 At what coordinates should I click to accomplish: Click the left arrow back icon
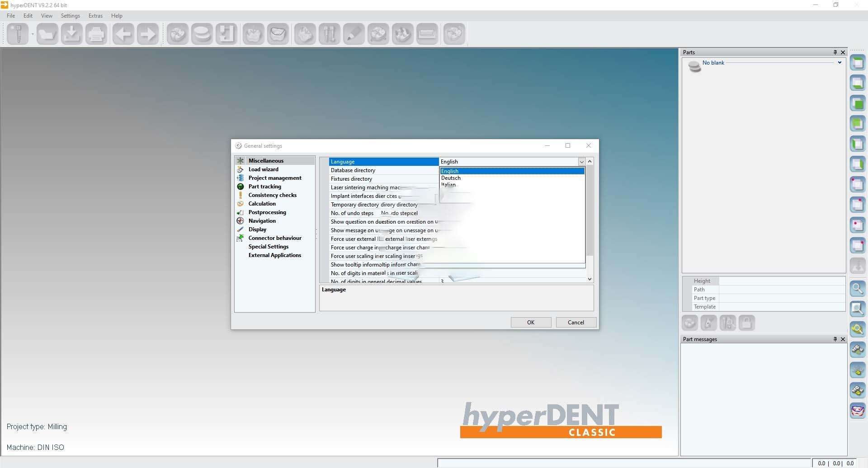point(123,34)
